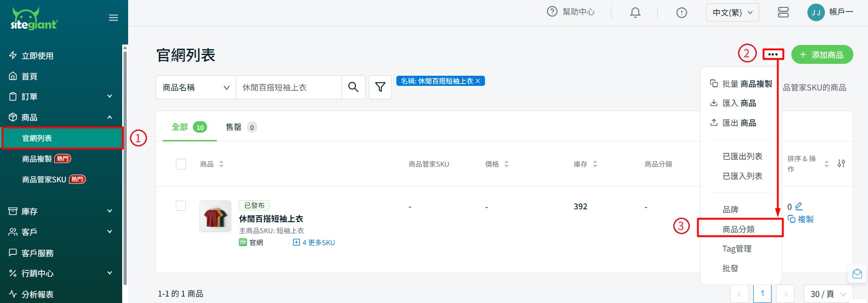Image resolution: width=868 pixels, height=303 pixels.
Task: Open the funnel filter icon
Action: click(x=380, y=87)
